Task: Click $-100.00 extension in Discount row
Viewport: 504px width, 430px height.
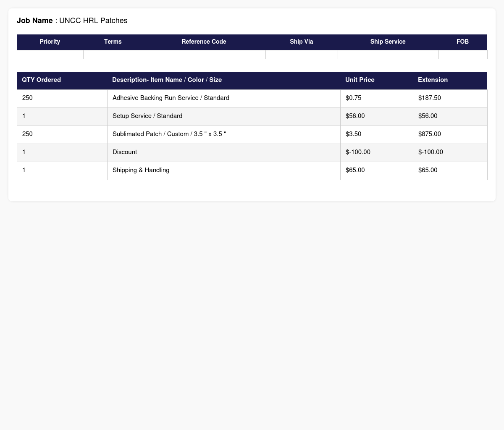Action: 430,152
